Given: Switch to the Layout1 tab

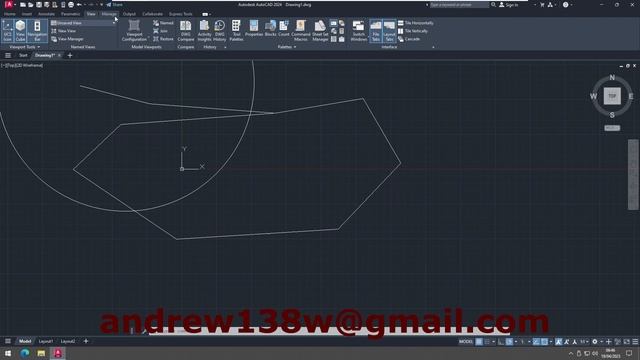Looking at the screenshot, I should [46, 342].
